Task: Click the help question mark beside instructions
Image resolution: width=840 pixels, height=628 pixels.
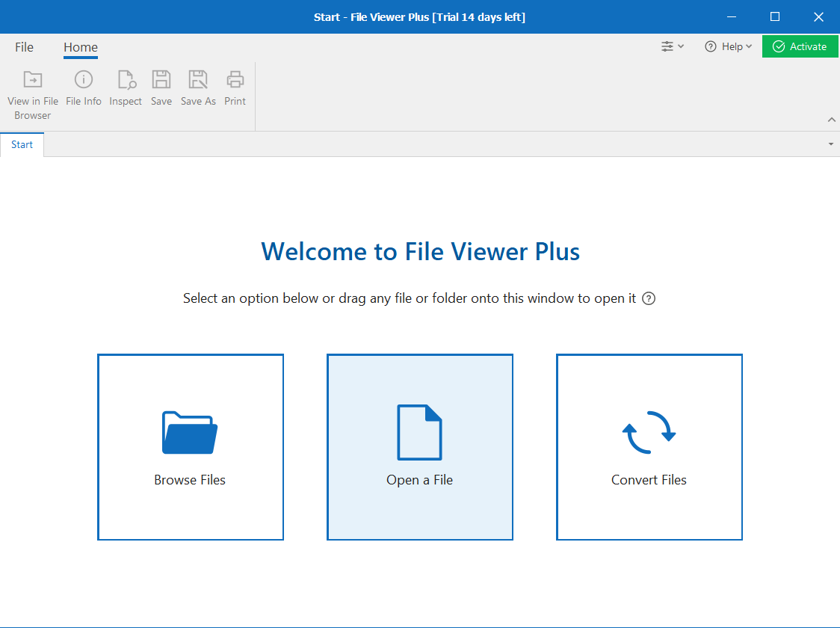Action: click(x=649, y=298)
